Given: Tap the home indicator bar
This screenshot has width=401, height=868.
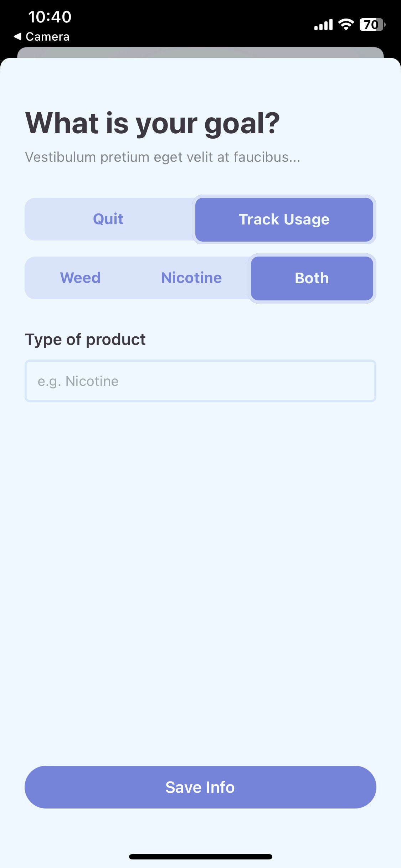Looking at the screenshot, I should [200, 857].
